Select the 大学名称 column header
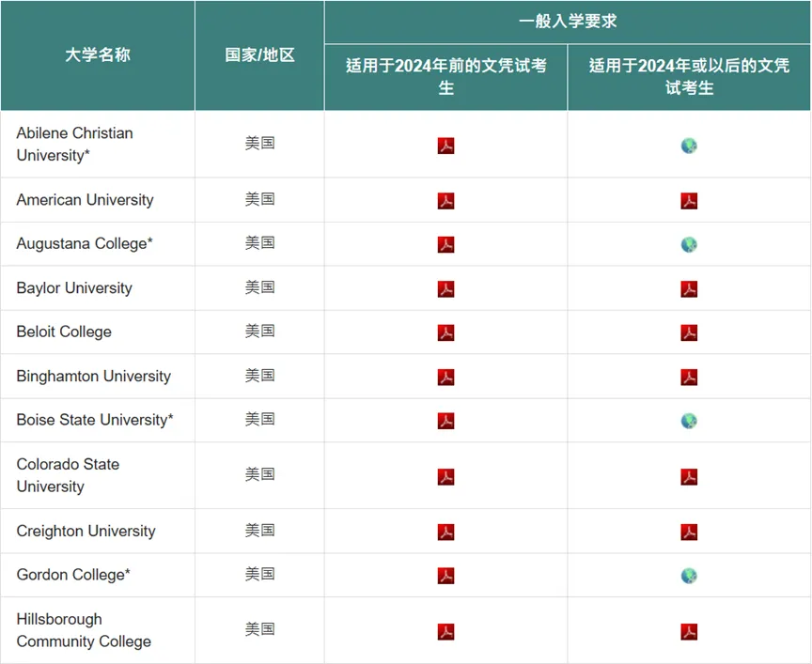 97,55
